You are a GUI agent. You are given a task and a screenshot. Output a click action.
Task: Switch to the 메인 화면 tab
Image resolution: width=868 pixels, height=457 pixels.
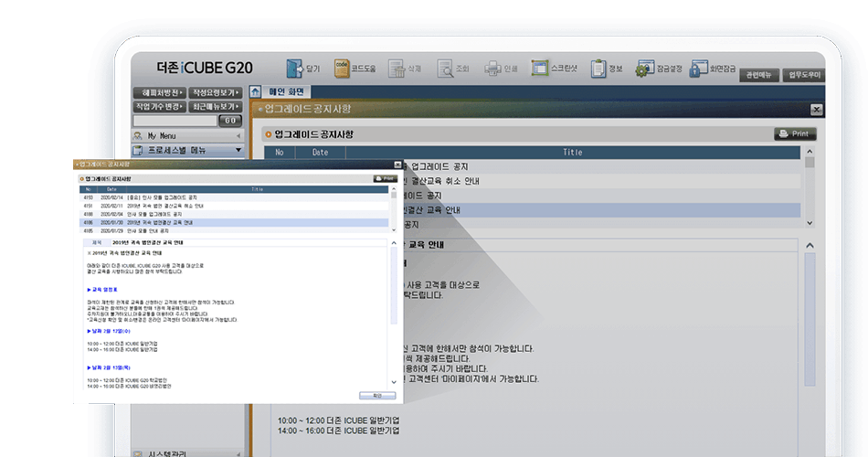click(x=286, y=92)
